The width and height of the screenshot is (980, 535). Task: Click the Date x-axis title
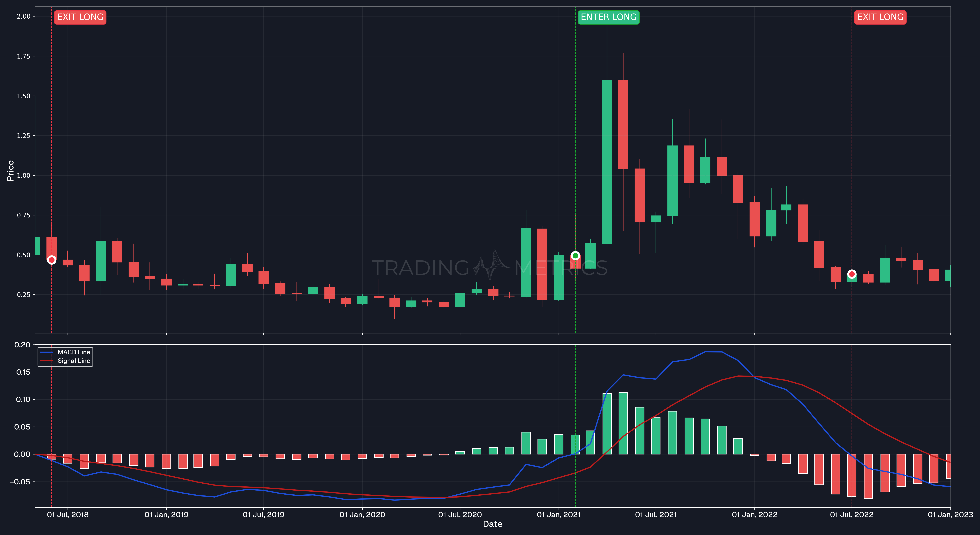coord(493,524)
